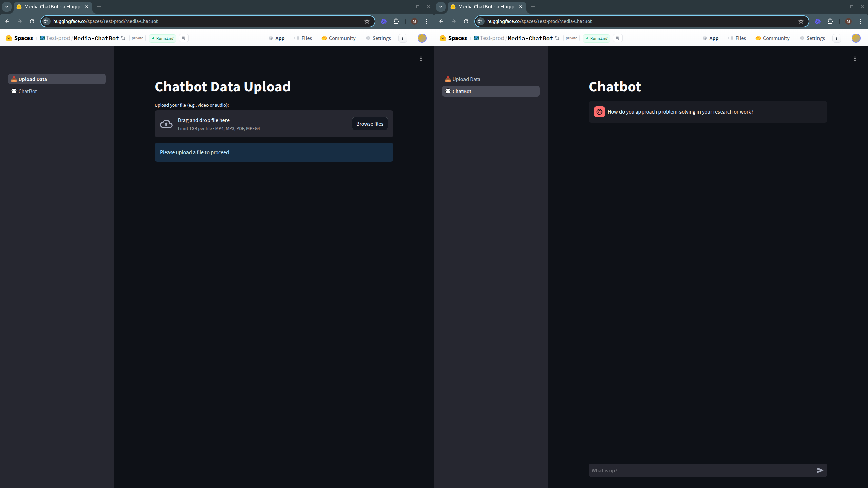Viewport: 868px width, 488px height.
Task: Expand more options beside Settings in right window
Action: pos(836,38)
